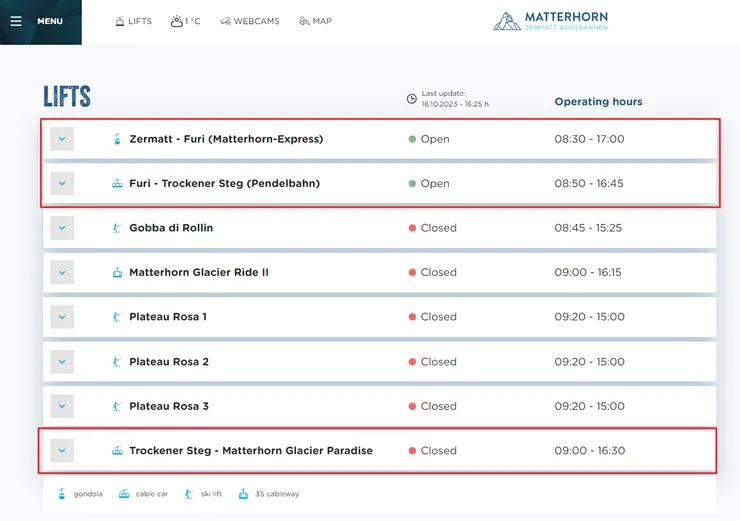
Task: Click ski lift icon beside Plateau Rosa 3
Action: pos(117,406)
